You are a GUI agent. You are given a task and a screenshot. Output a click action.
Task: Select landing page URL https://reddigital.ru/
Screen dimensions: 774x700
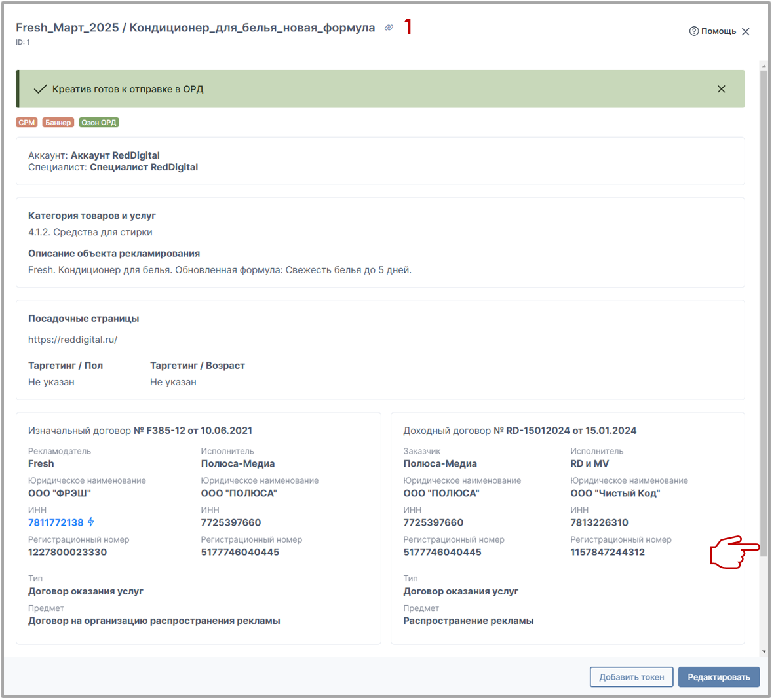[73, 340]
